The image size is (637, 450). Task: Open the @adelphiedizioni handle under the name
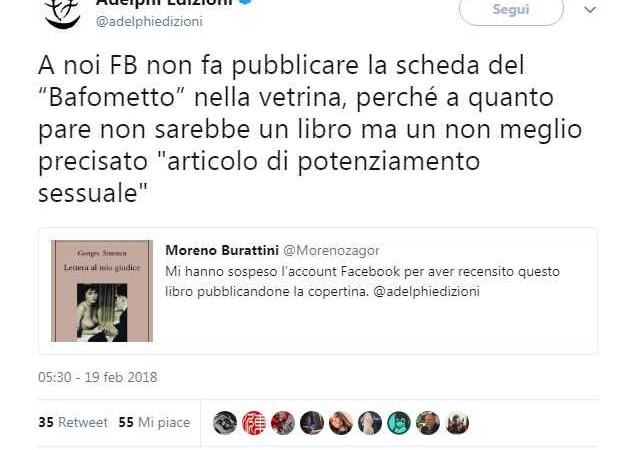tap(149, 22)
